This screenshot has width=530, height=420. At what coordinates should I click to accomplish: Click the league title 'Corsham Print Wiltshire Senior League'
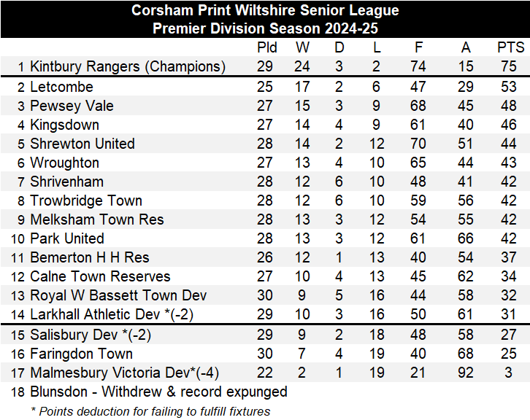pos(265,10)
